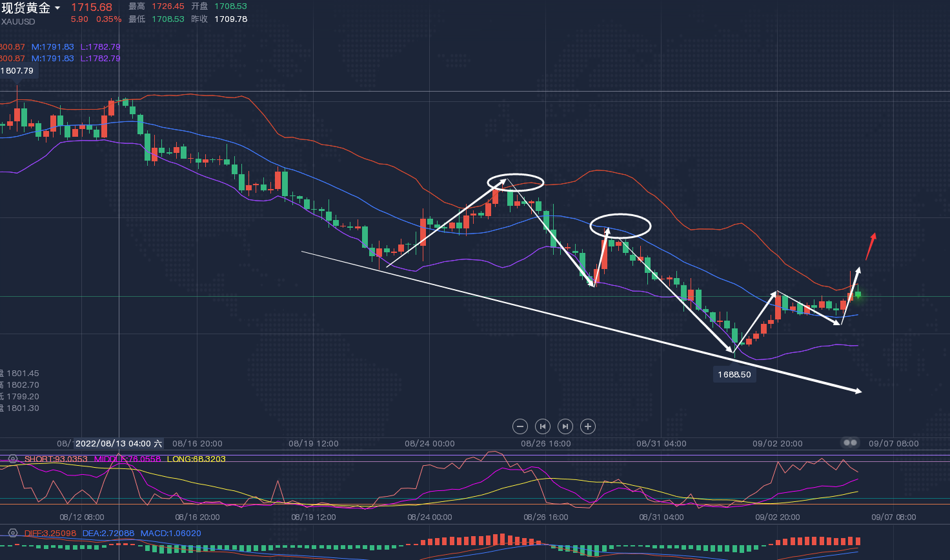950x560 pixels.
Task: Click the current price 1715.68
Action: (x=91, y=8)
